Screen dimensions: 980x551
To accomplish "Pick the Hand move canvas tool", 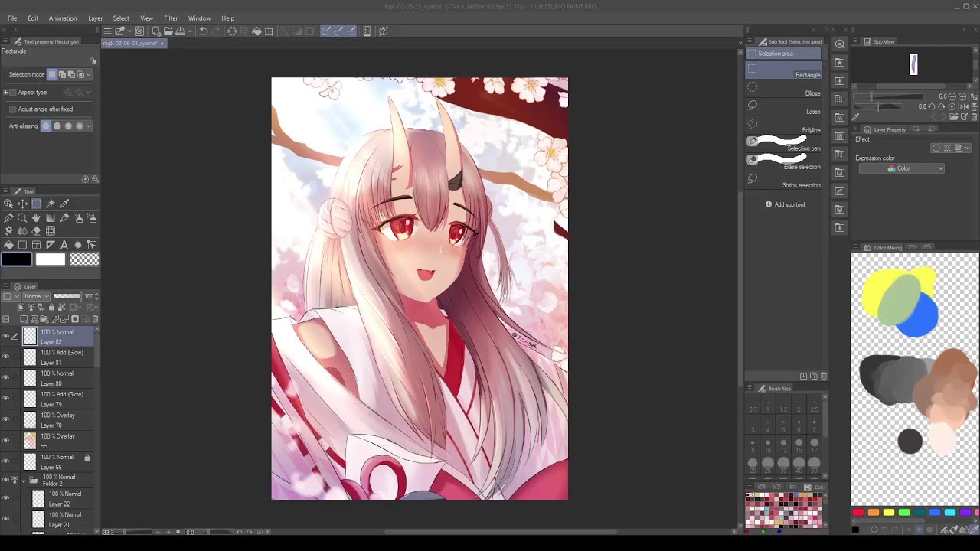I will point(36,218).
